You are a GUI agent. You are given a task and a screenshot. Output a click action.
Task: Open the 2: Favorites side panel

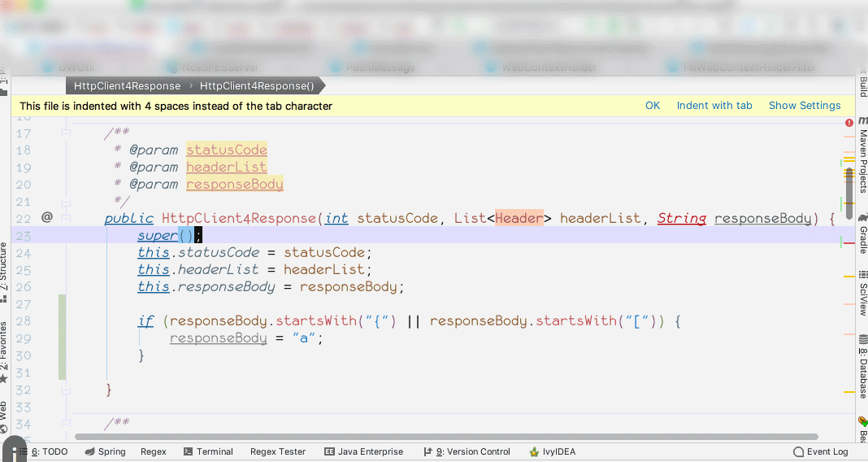(x=4, y=346)
